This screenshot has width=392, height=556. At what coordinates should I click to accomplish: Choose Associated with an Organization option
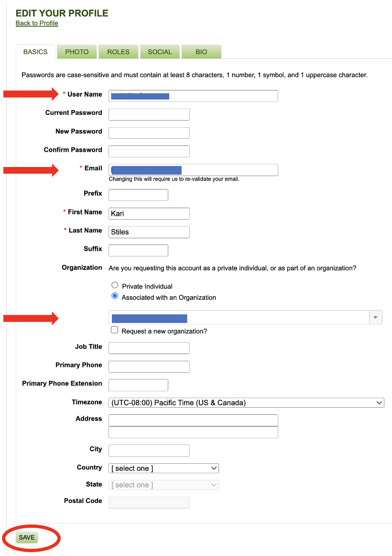[x=115, y=297]
